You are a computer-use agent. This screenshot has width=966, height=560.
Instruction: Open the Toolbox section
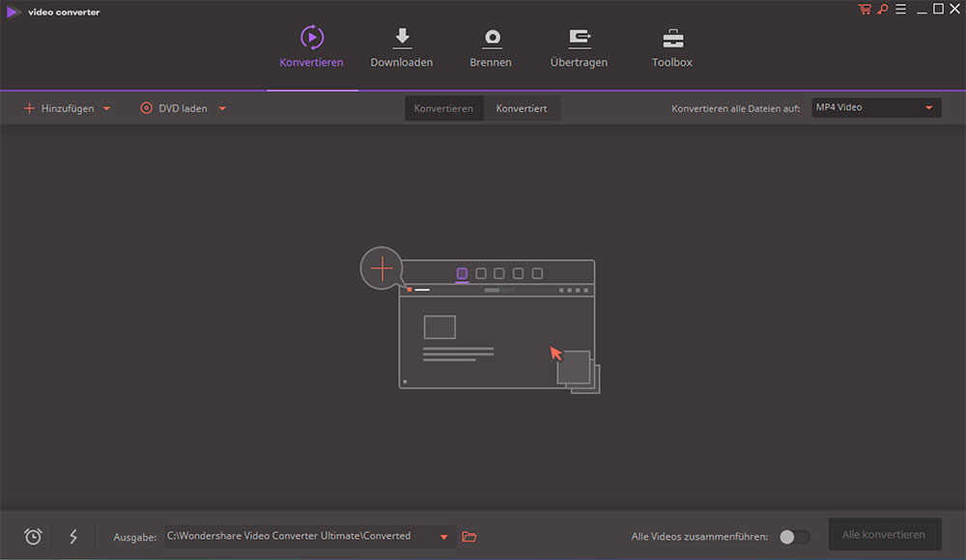(672, 46)
